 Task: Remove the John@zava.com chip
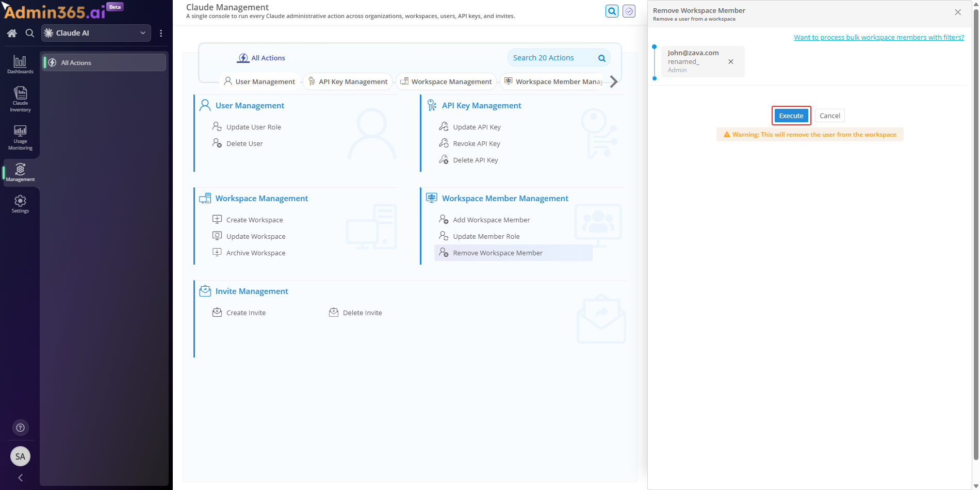[x=731, y=61]
